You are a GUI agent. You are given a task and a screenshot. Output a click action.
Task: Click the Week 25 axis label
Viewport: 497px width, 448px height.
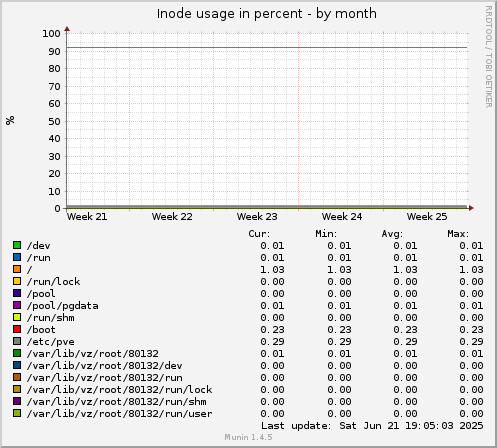[427, 217]
